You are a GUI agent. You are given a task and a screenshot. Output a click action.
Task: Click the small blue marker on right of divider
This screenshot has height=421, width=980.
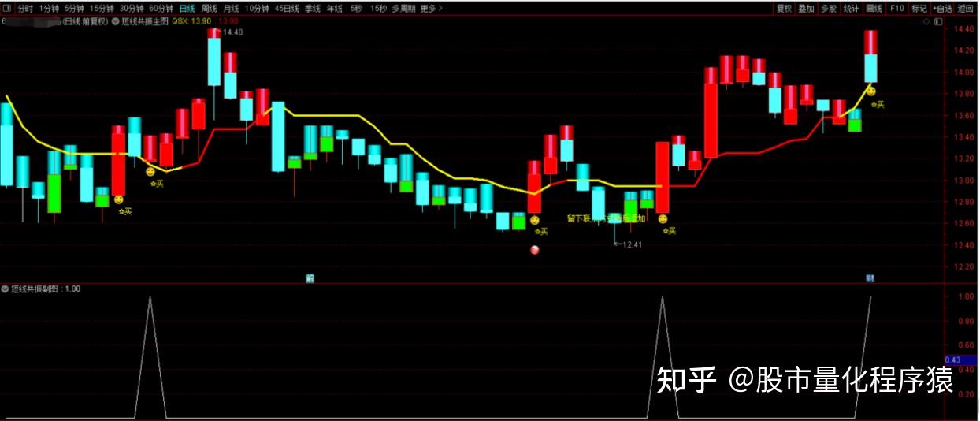[x=870, y=278]
